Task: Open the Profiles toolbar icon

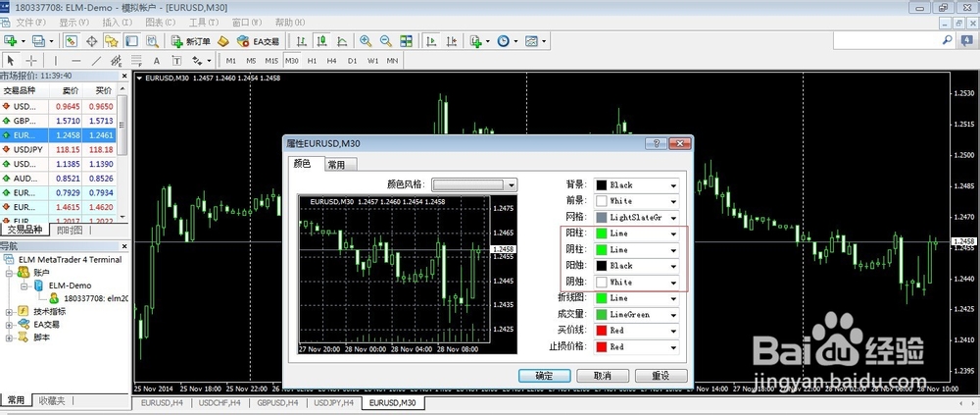Action: pyautogui.click(x=39, y=41)
